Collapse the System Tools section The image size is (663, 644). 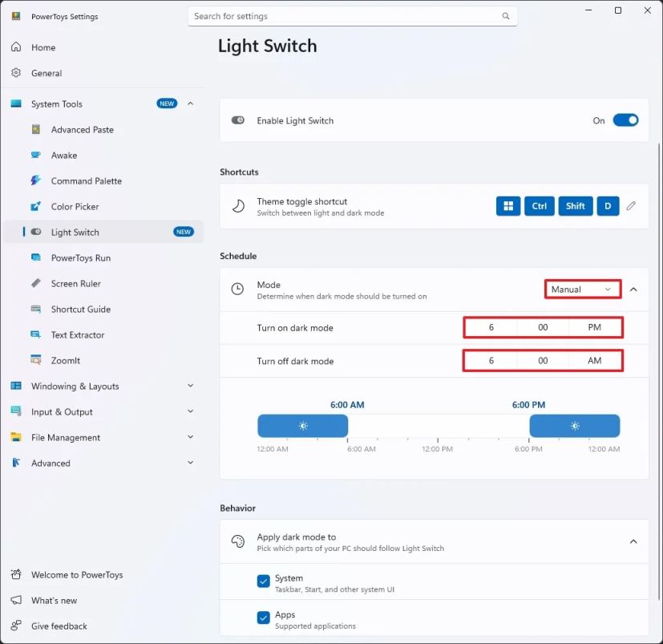click(190, 103)
